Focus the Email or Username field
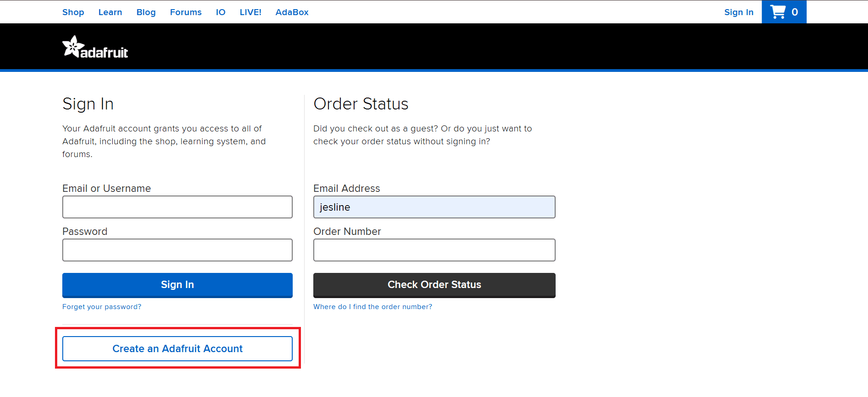This screenshot has width=868, height=397. (177, 207)
